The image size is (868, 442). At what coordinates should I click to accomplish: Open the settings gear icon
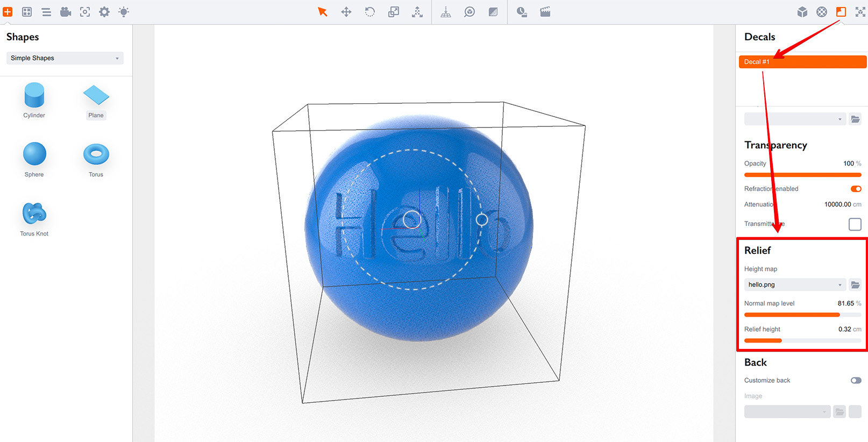pyautogui.click(x=104, y=12)
